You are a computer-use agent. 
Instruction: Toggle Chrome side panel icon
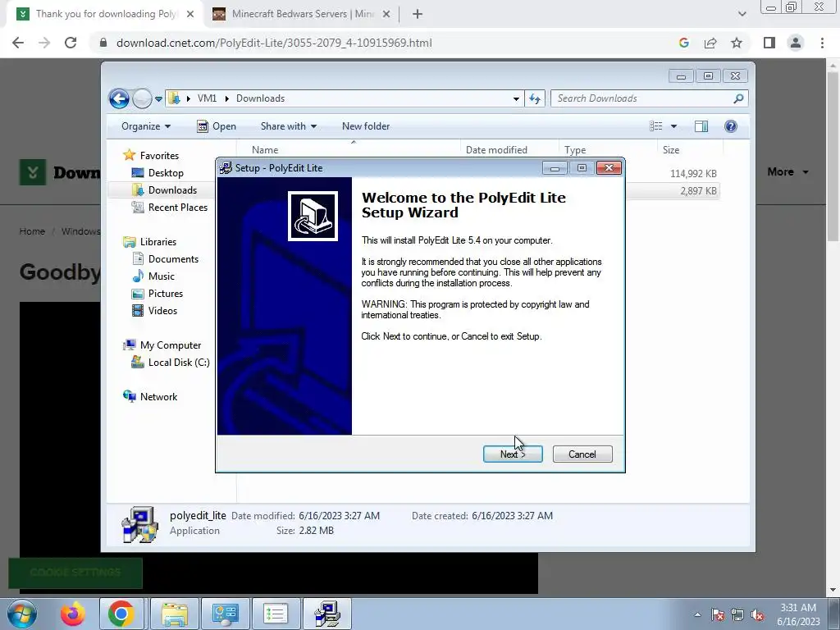[769, 43]
